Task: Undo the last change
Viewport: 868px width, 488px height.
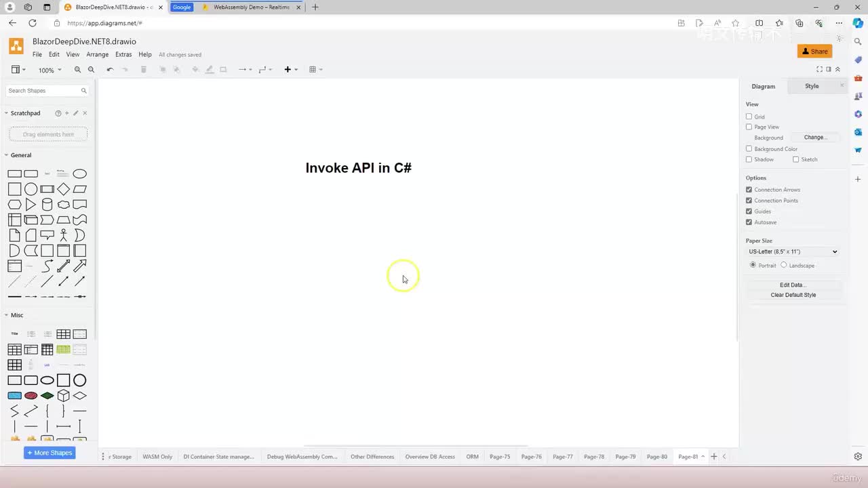Action: (x=110, y=69)
